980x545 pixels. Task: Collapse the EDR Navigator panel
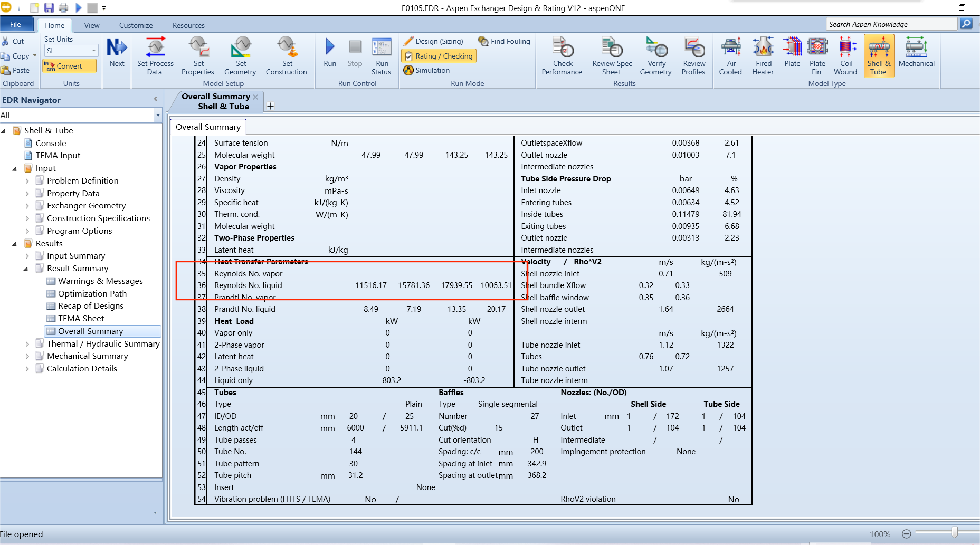(x=155, y=99)
